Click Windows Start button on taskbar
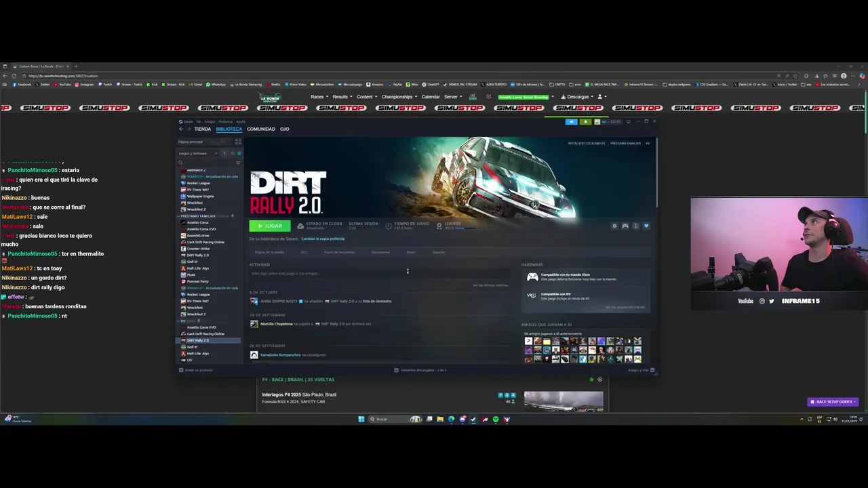Image resolution: width=868 pixels, height=488 pixels. [361, 419]
